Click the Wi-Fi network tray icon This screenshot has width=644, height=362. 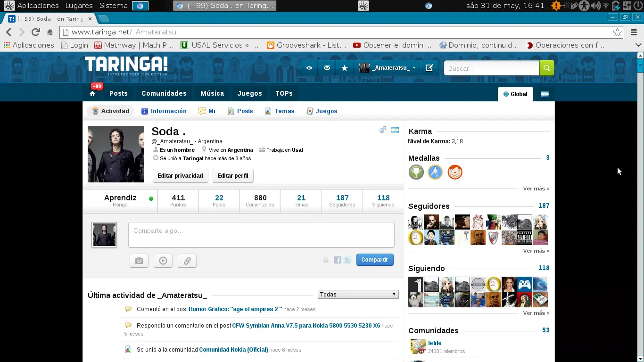pos(606,6)
